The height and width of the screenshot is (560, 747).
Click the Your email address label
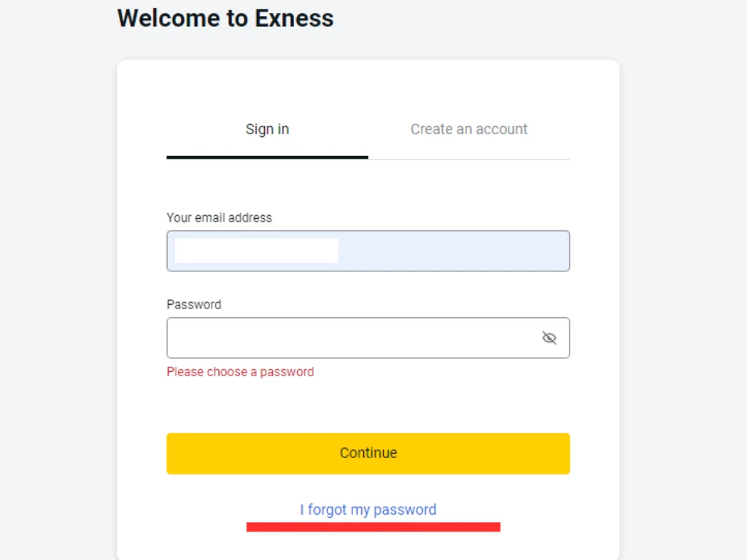(219, 217)
